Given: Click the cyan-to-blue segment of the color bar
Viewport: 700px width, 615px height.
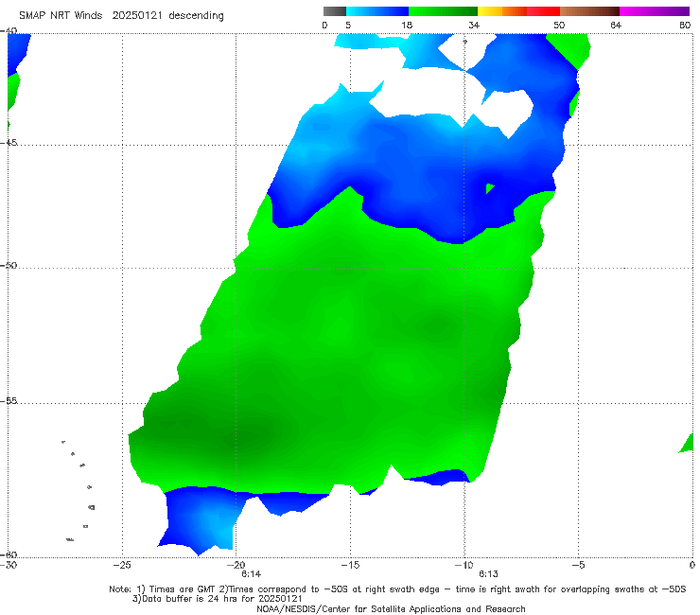Looking at the screenshot, I should (x=377, y=11).
